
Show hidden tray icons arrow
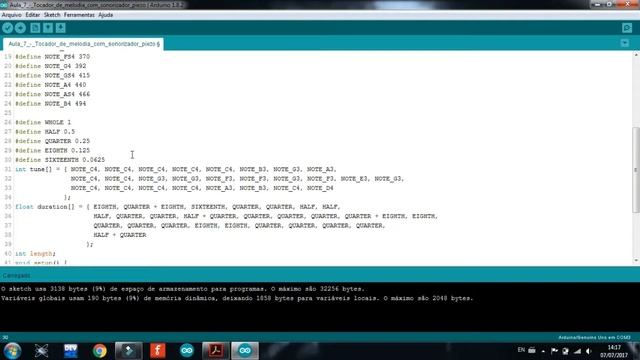543,351
